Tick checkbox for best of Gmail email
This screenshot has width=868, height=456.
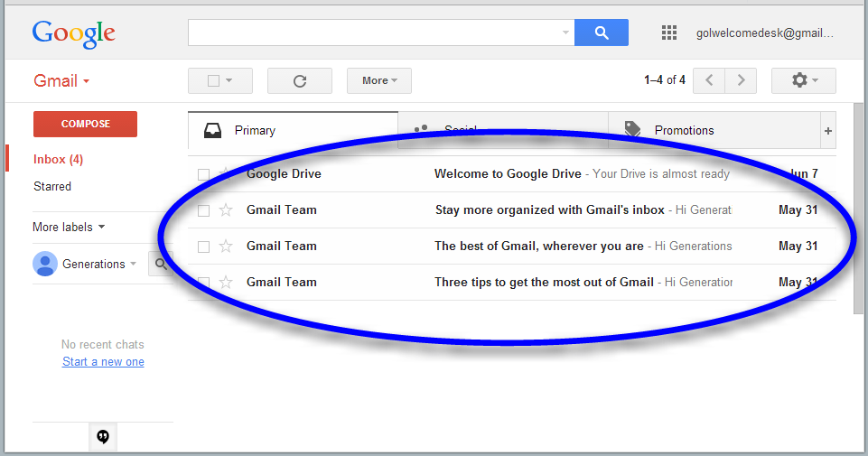204,247
